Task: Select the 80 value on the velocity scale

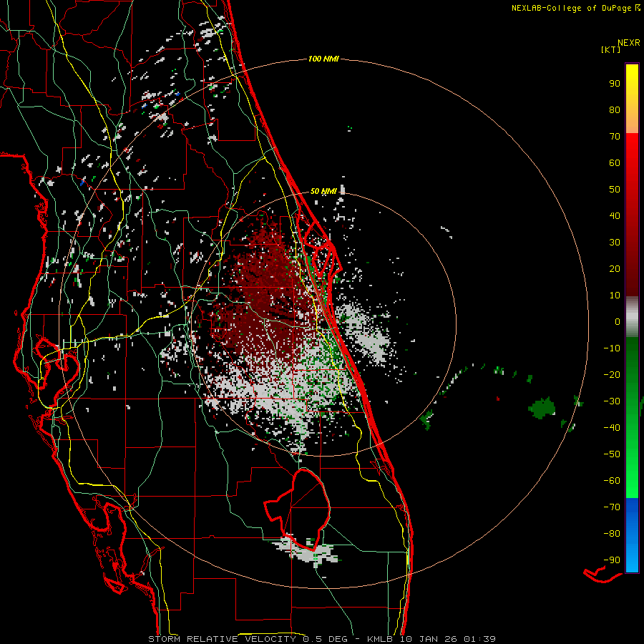Action: [615, 109]
